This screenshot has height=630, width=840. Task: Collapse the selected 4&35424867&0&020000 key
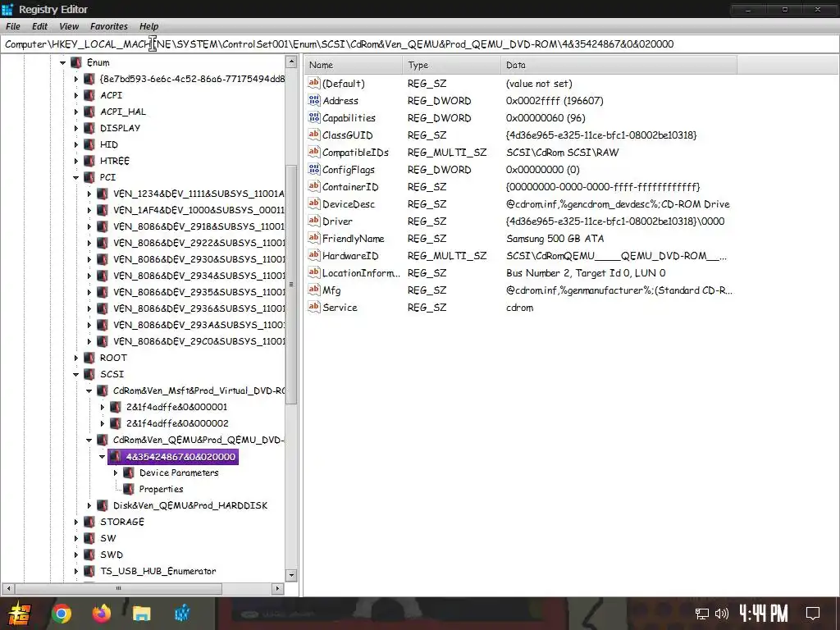pyautogui.click(x=103, y=457)
